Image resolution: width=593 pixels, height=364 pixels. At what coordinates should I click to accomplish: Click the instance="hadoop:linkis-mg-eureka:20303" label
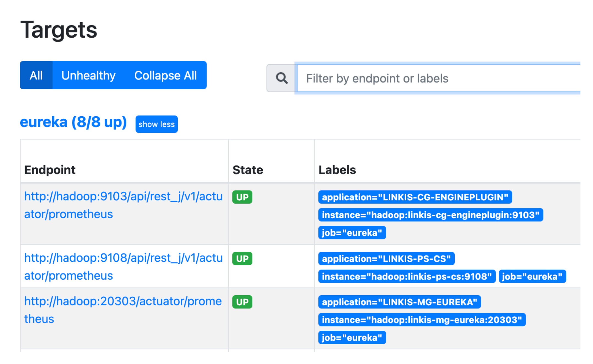(x=422, y=320)
